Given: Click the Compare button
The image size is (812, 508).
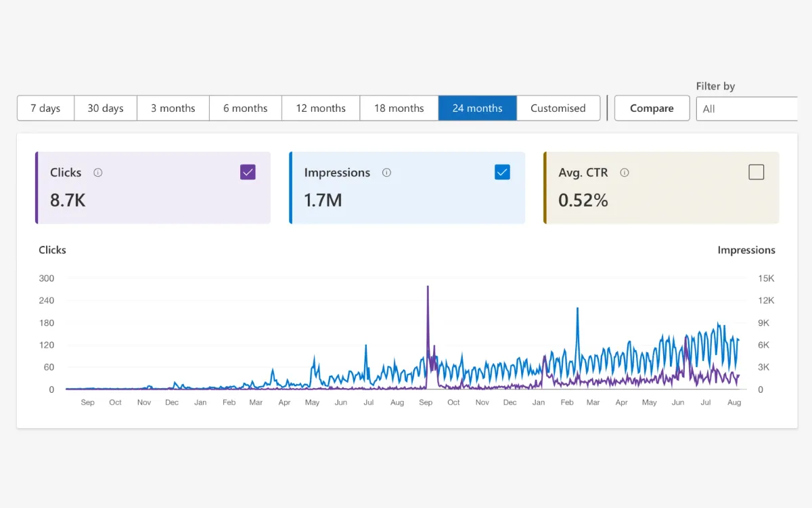Looking at the screenshot, I should coord(651,108).
